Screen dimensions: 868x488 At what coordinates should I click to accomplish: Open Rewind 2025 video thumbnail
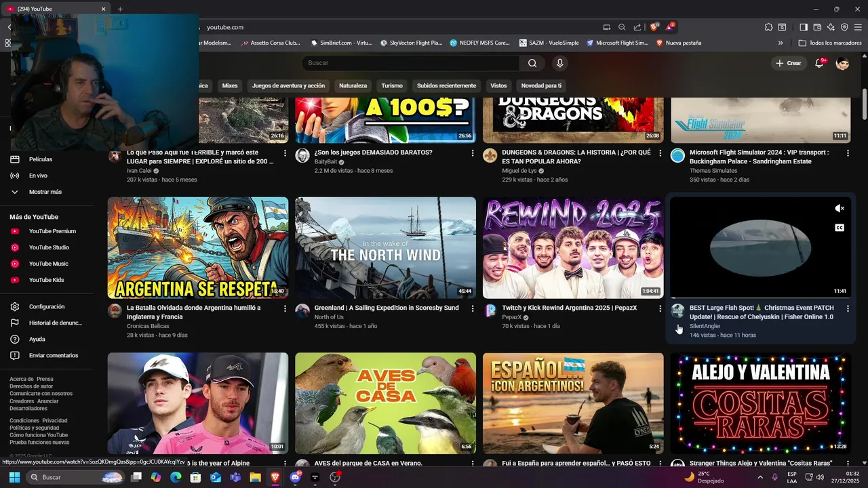pos(573,248)
